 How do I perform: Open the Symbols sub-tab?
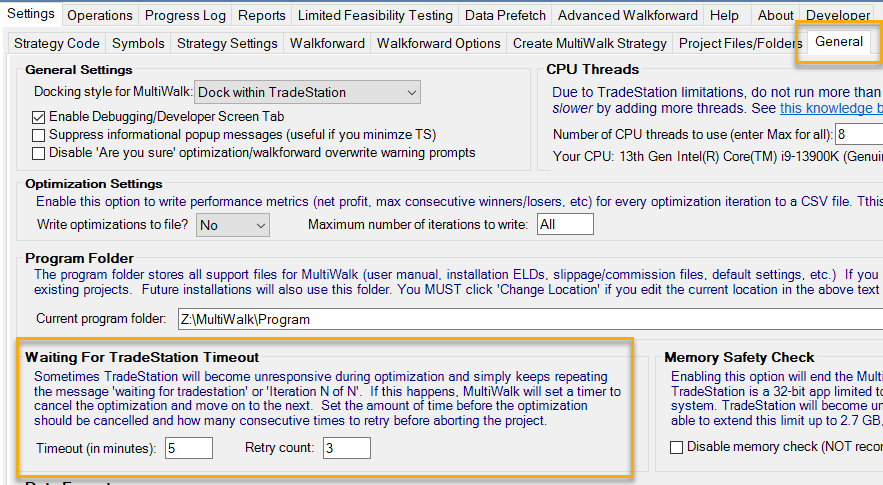138,43
